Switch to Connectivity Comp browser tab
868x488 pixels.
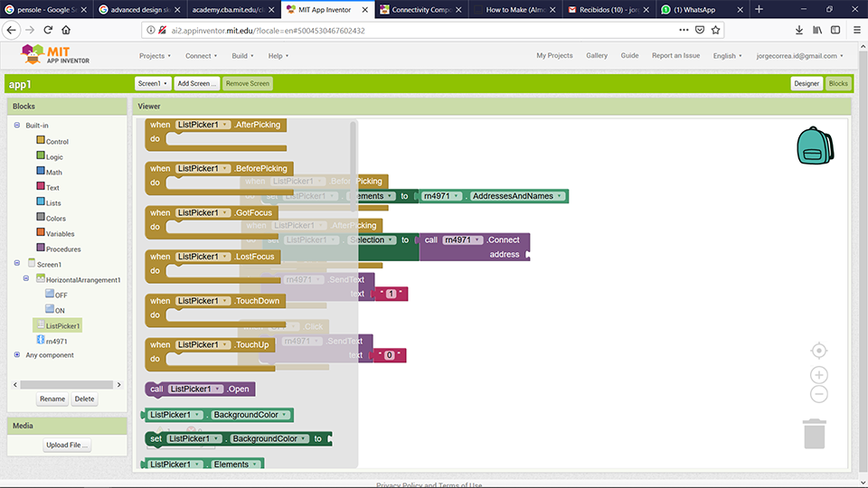[421, 9]
